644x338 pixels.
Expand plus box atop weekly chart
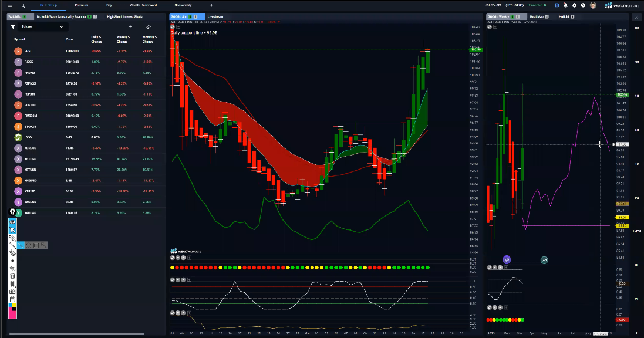point(495,26)
